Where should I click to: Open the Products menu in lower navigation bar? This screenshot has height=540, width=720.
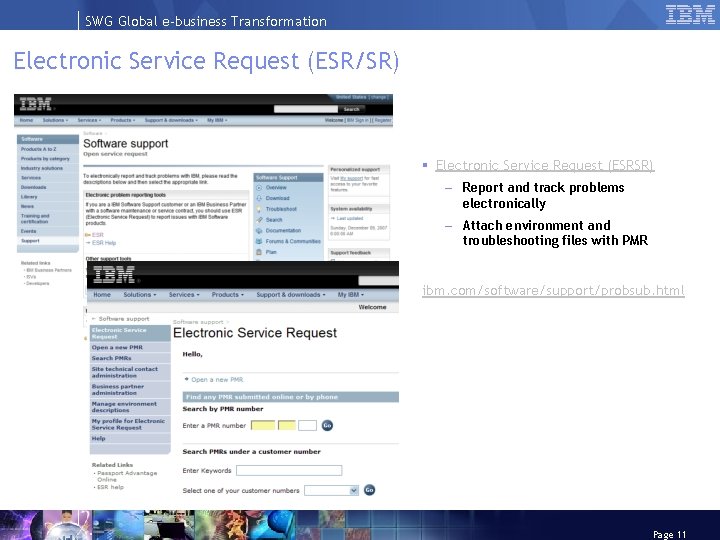click(x=227, y=295)
